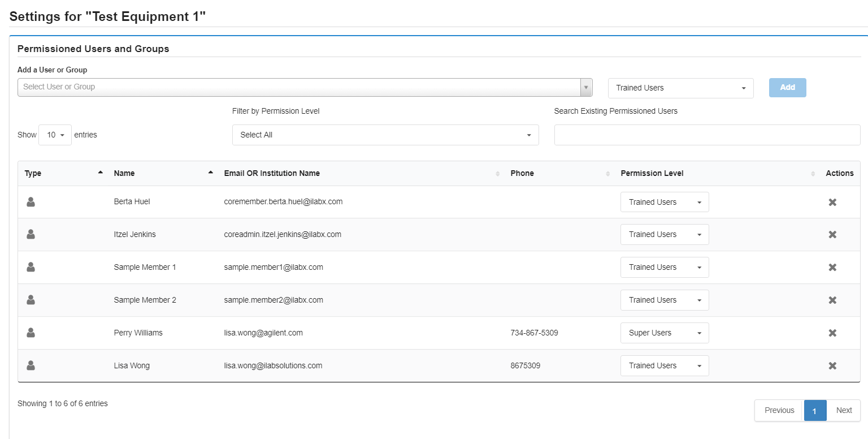Remove Perry Williams using the X icon

832,333
